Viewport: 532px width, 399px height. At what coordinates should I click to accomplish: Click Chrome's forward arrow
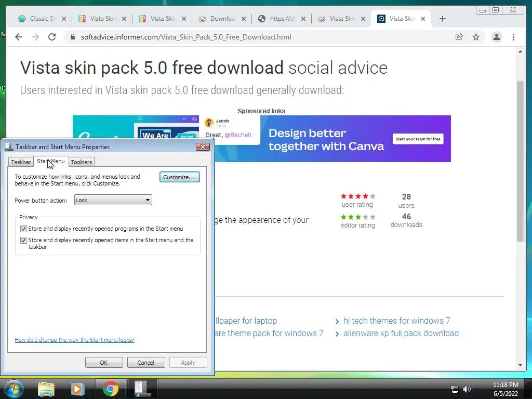[35, 37]
